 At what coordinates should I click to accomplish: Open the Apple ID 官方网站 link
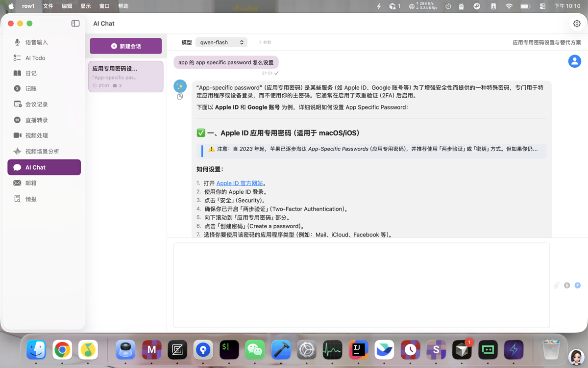(239, 183)
